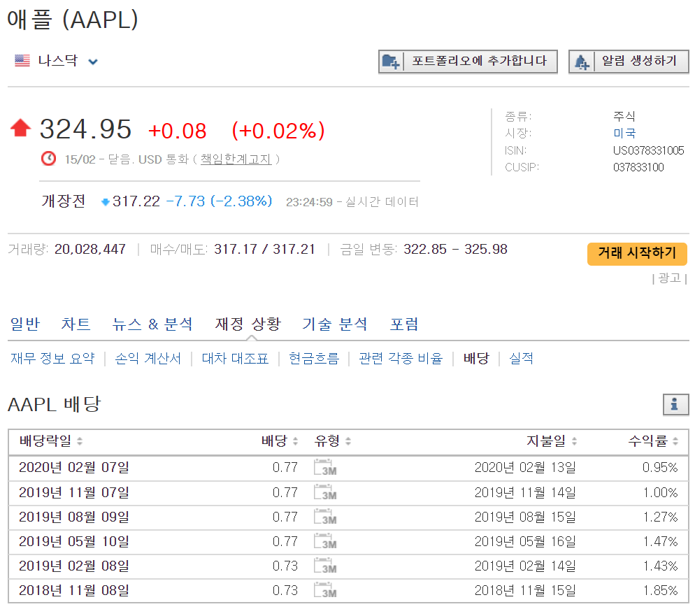695x616 pixels.
Task: Switch to the 차트 tab
Action: coord(76,324)
